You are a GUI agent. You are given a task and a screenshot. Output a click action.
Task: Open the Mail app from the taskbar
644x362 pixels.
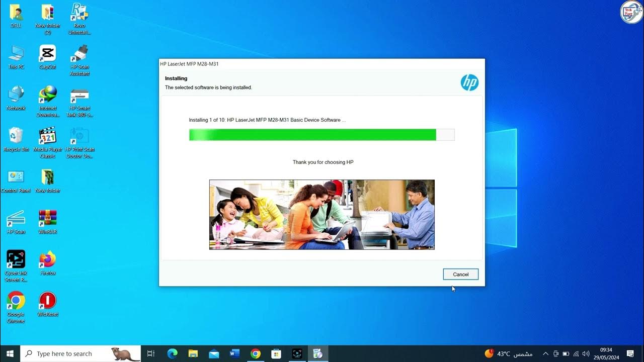(x=214, y=353)
